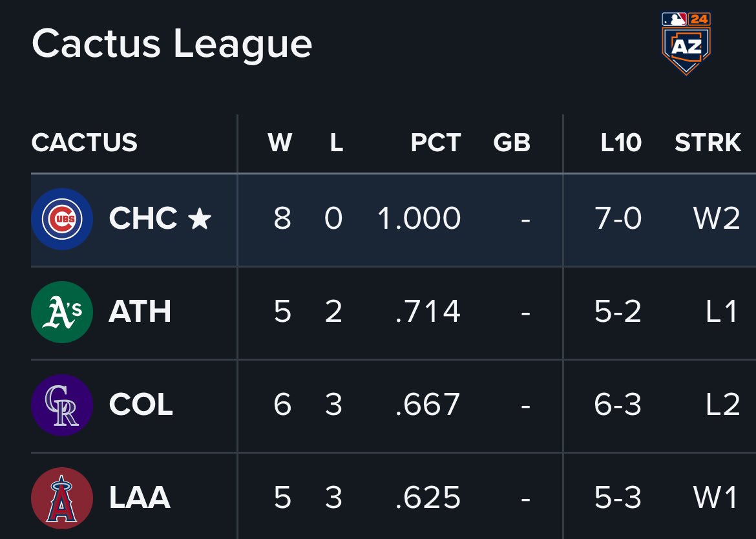Viewport: 756px width, 539px height.
Task: Click the star next to CHC
Action: [200, 218]
